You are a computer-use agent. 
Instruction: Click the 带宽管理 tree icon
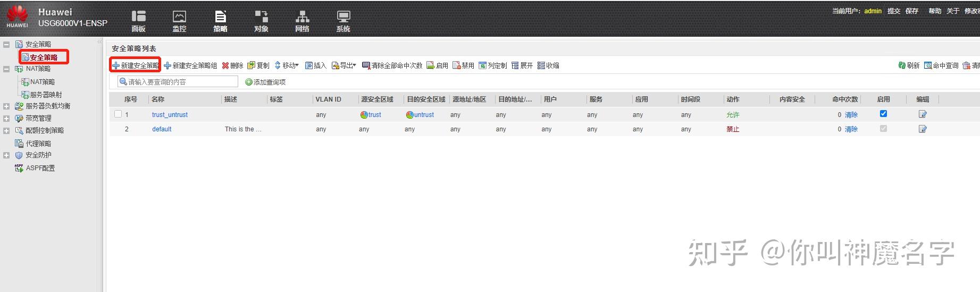tap(19, 118)
